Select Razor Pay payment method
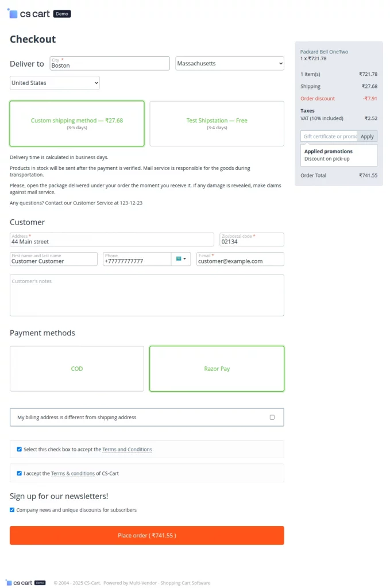 coord(217,369)
